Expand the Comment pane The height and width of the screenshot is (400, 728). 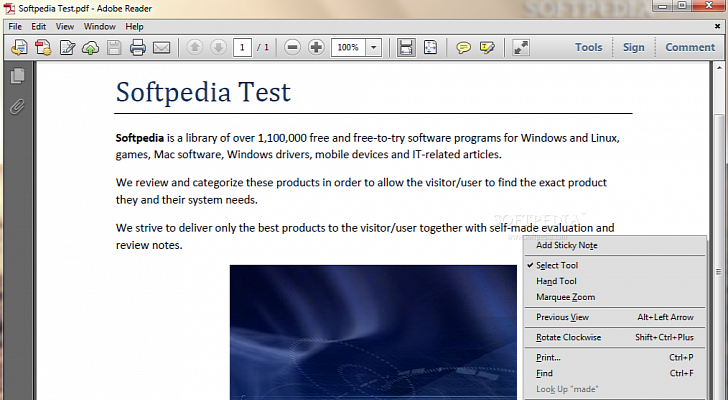point(690,47)
